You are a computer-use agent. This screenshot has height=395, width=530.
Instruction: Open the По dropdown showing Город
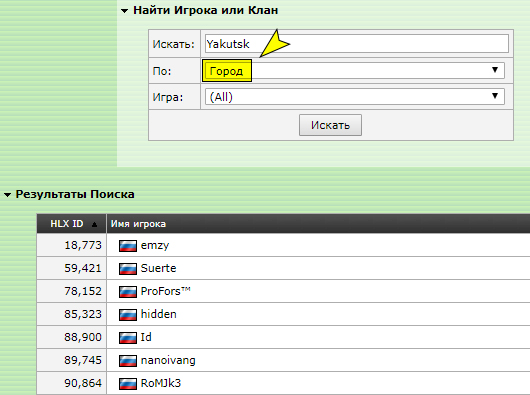(355, 71)
